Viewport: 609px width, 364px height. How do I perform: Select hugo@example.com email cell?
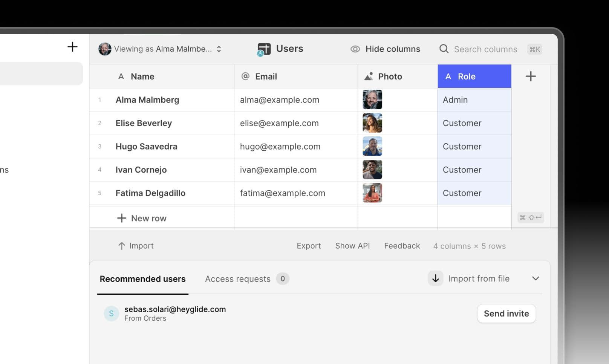click(x=296, y=147)
